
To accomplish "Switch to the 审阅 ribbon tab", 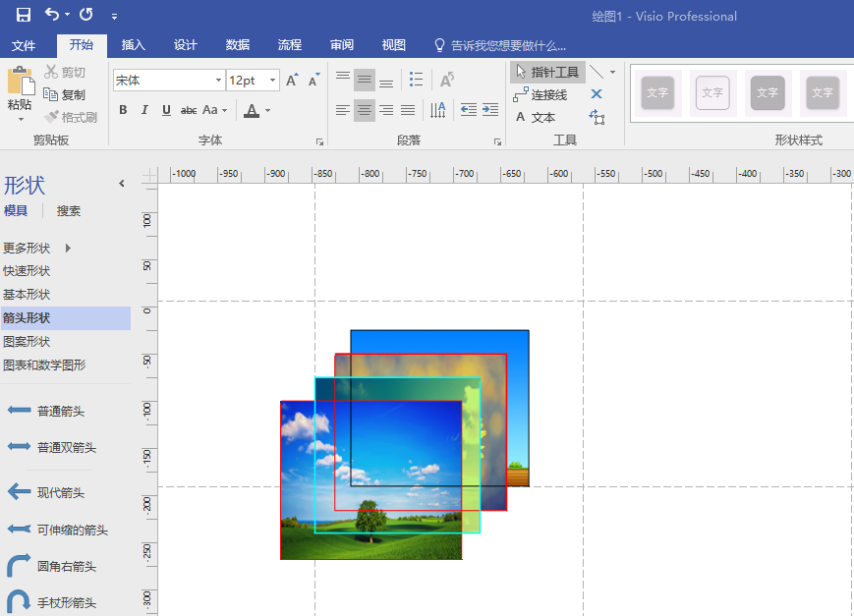I will tap(341, 45).
